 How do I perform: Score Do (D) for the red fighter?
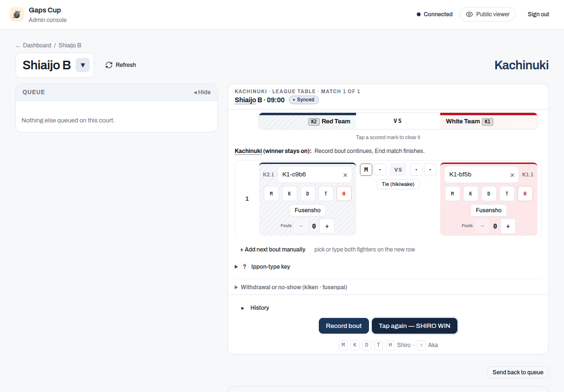click(307, 194)
